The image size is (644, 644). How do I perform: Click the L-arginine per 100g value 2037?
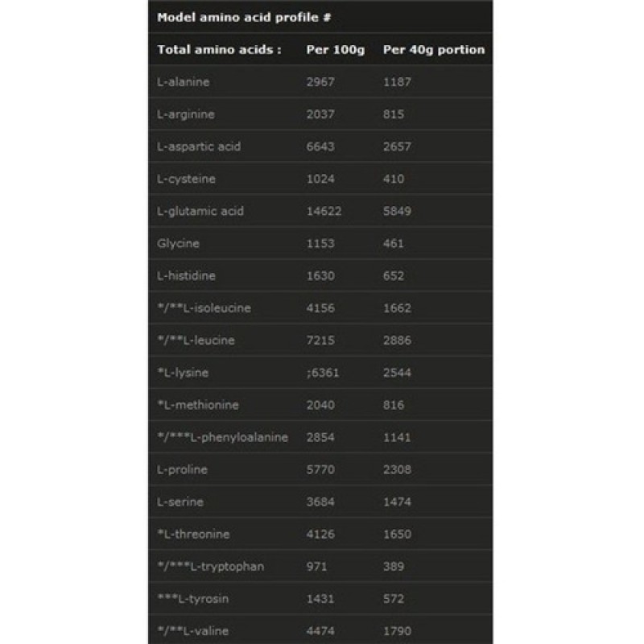pyautogui.click(x=320, y=114)
